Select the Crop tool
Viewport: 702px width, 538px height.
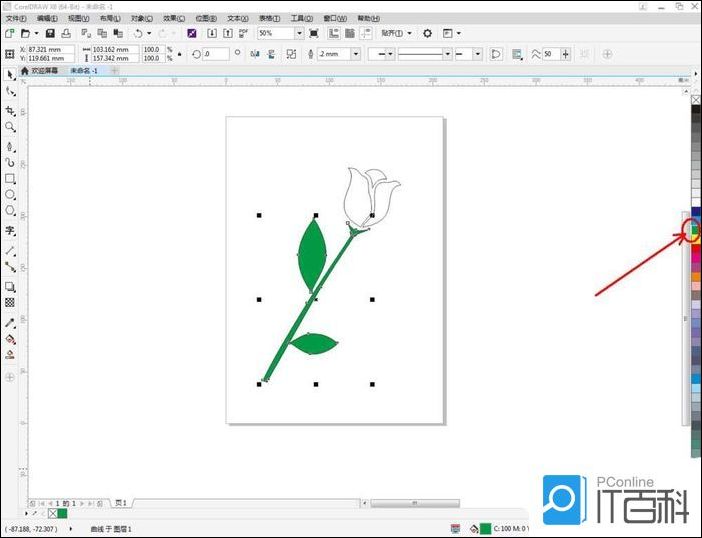click(x=10, y=110)
